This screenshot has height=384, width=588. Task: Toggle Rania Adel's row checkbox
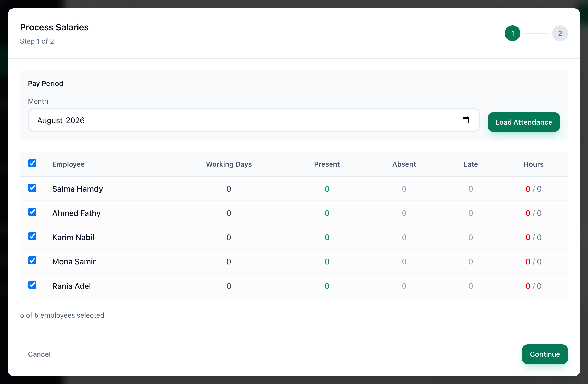click(32, 285)
